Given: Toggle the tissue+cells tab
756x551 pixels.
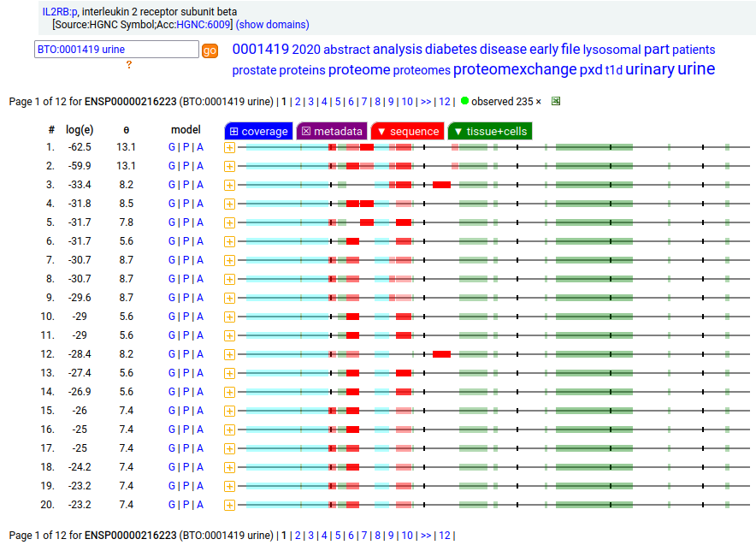Looking at the screenshot, I should pyautogui.click(x=490, y=131).
